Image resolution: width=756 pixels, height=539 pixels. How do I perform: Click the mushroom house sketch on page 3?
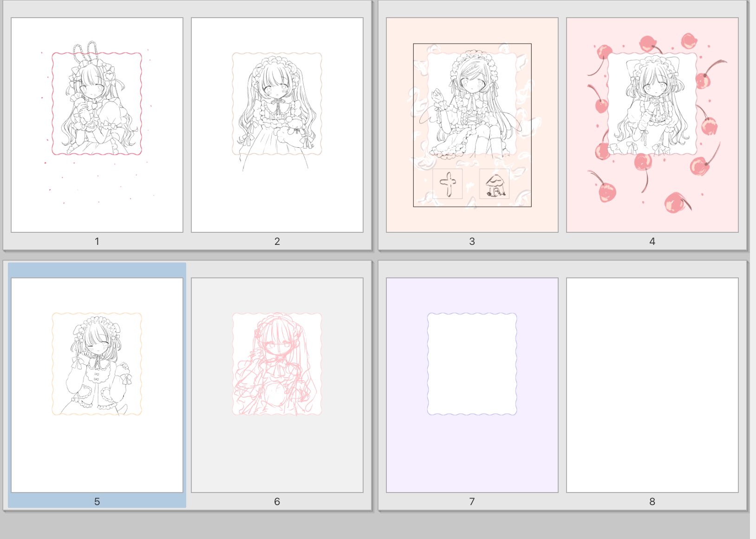coord(494,184)
